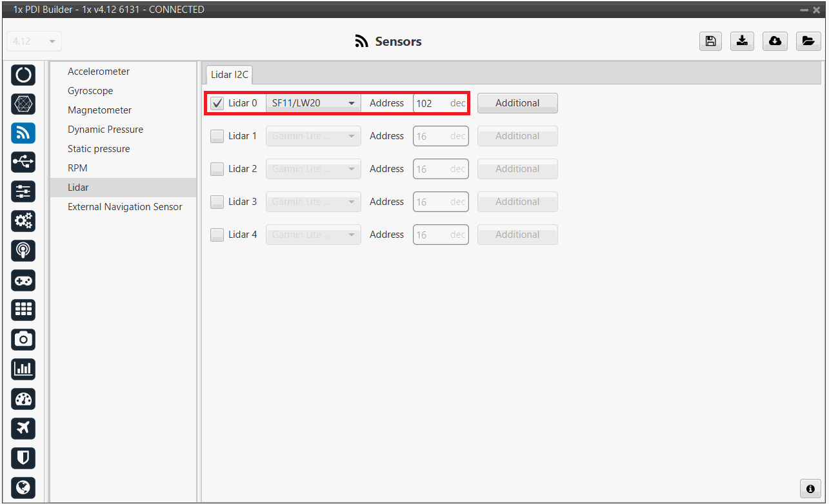Open the folder icon in the top toolbar
This screenshot has height=504, width=829.
coord(808,41)
